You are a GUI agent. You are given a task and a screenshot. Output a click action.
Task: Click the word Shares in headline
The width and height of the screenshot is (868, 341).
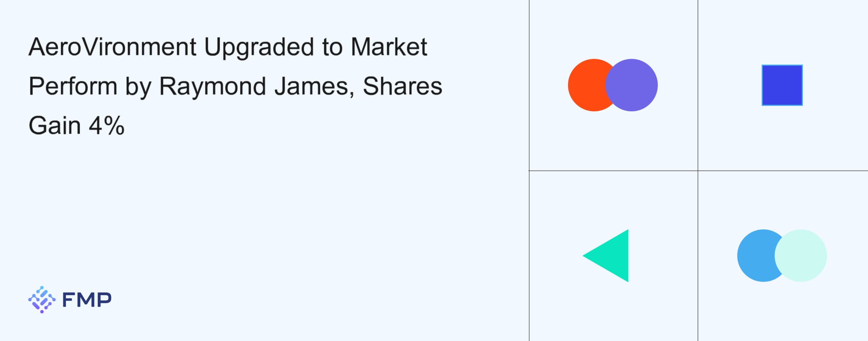[x=402, y=86]
